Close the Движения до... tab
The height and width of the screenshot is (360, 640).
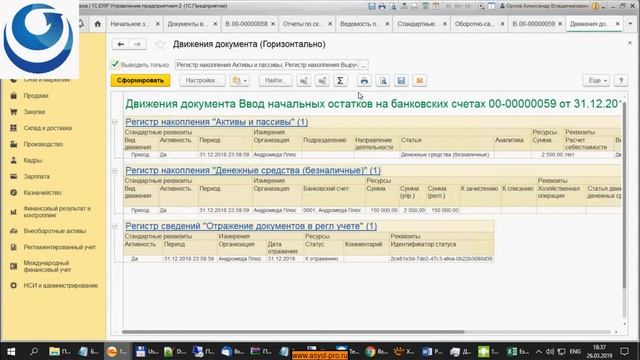point(618,24)
